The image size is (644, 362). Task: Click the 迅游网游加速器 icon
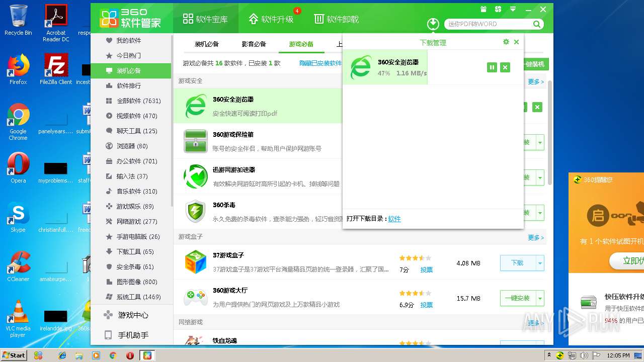(x=195, y=176)
